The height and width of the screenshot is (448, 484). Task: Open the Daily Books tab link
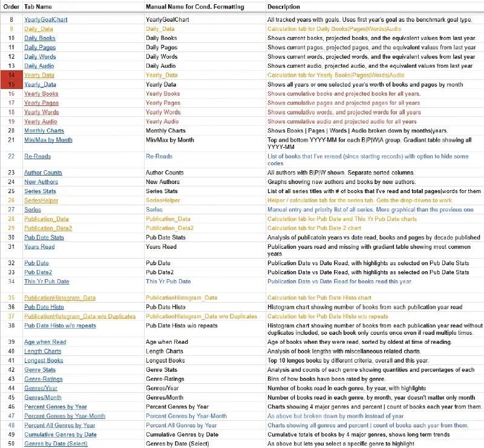[x=40, y=38]
